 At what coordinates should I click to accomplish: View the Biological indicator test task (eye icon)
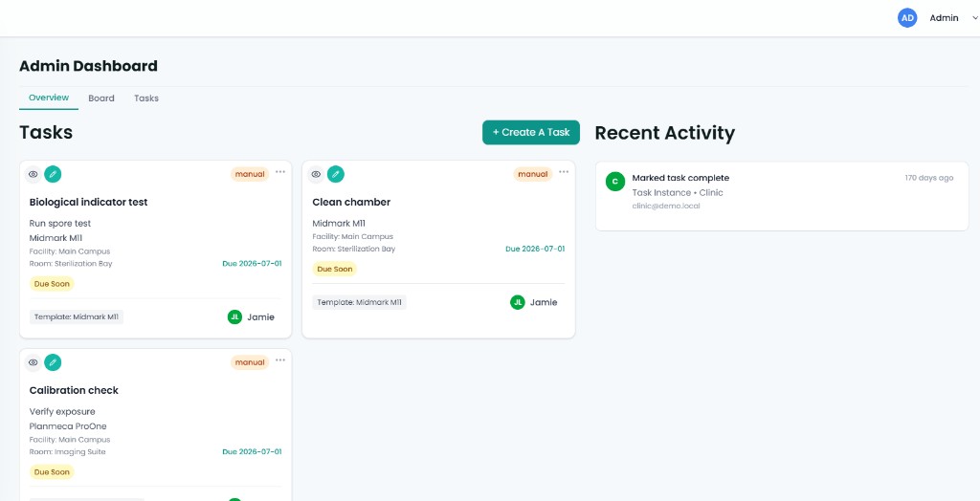33,174
